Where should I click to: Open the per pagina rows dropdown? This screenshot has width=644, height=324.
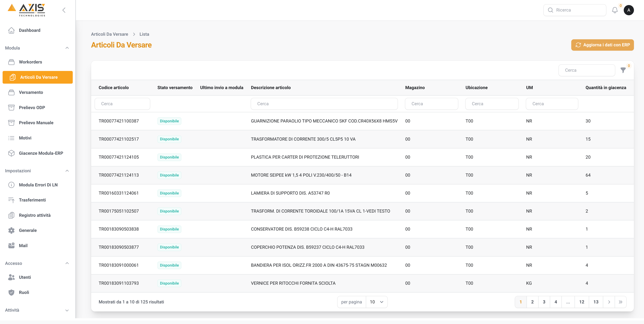(x=376, y=302)
